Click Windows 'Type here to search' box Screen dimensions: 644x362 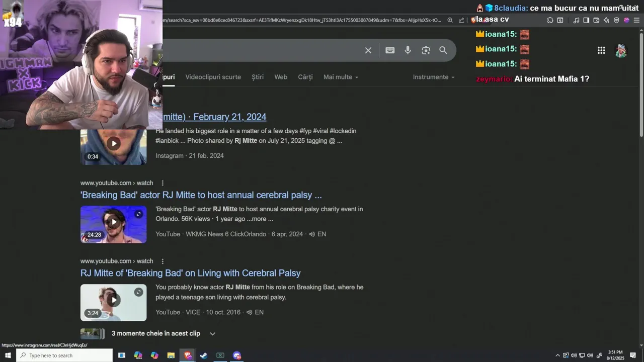65,355
